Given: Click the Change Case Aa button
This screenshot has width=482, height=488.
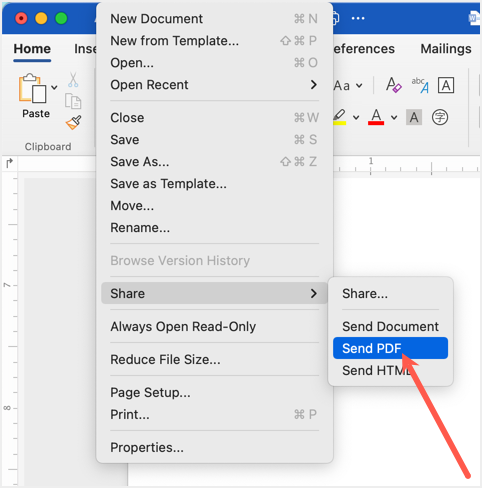Looking at the screenshot, I should (x=342, y=86).
